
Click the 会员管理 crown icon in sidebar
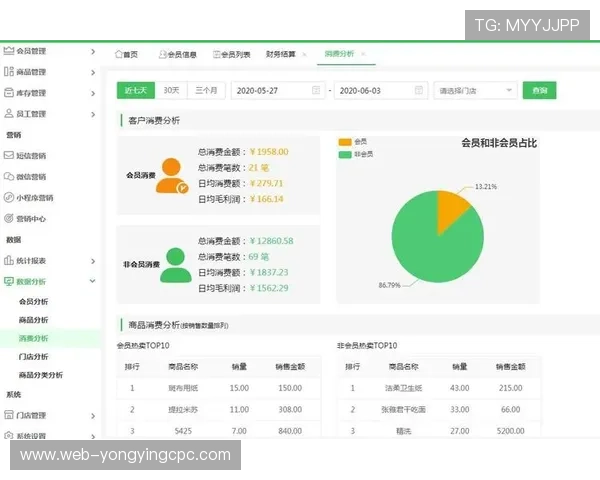click(x=9, y=51)
